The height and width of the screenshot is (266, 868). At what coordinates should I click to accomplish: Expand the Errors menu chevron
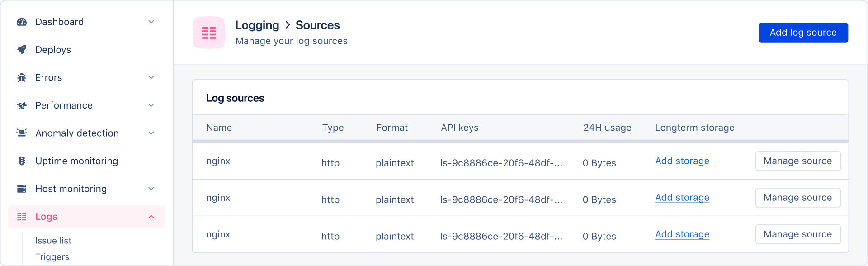coord(151,77)
